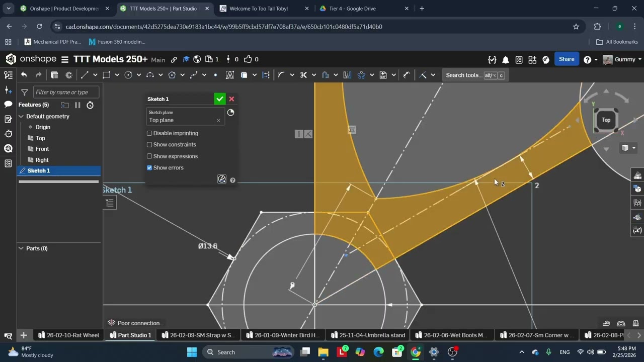
Task: Switch to Welcome To Too Tall Toby tab
Action: pyautogui.click(x=266, y=9)
